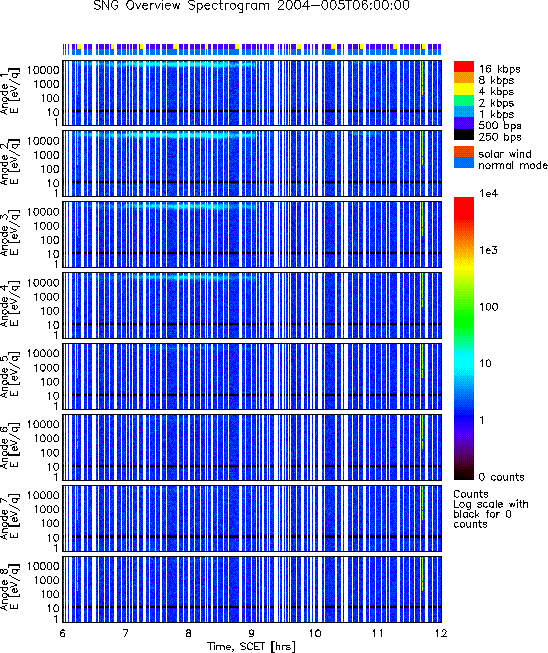The image size is (548, 653).
Task: Click the Anode 2 spectrogram panel
Action: tap(252, 164)
